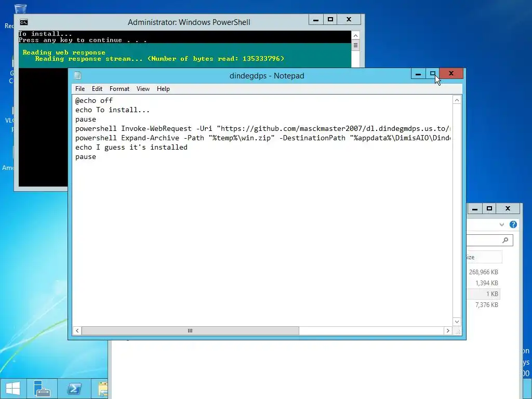Click 'Reading web response' in PowerShell
Image resolution: width=532 pixels, height=399 pixels.
[64, 52]
